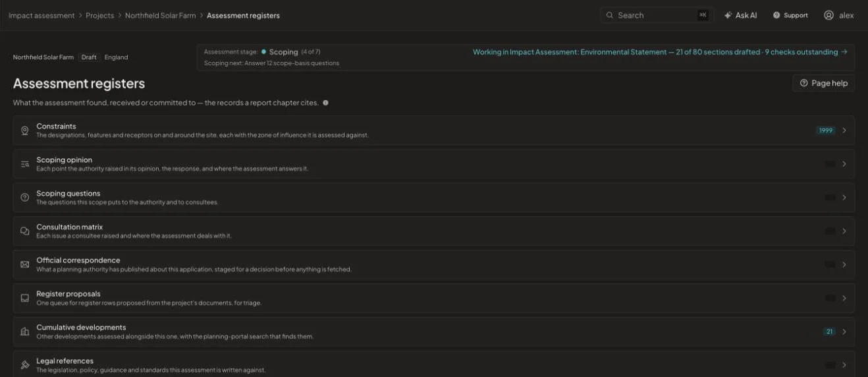Expand the Constraints row chevron

tap(844, 130)
